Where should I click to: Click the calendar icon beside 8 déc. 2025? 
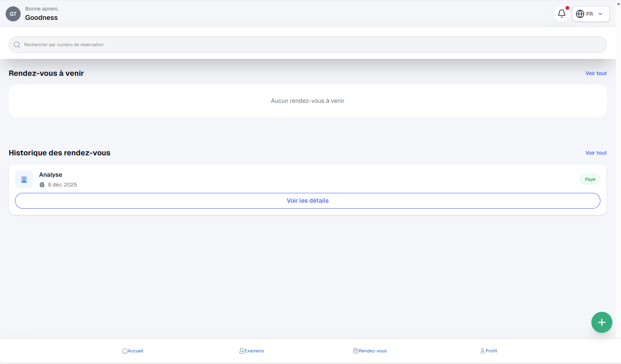pos(42,185)
